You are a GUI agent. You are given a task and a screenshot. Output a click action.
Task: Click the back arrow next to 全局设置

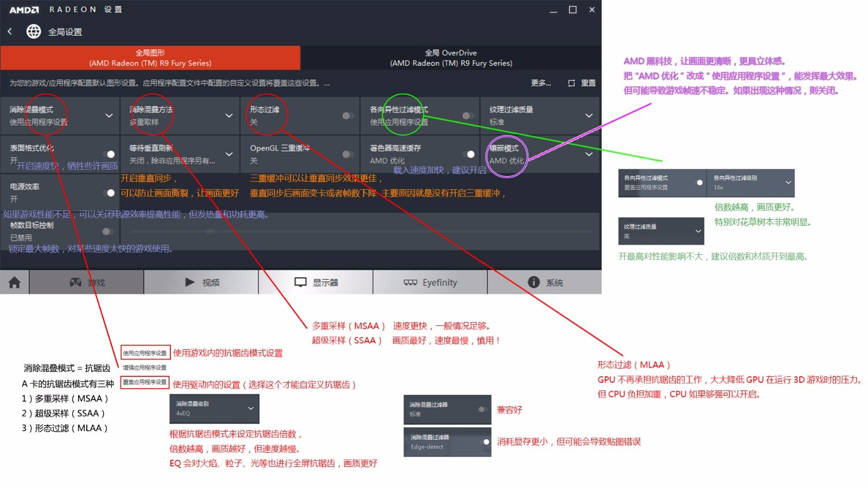[10, 31]
